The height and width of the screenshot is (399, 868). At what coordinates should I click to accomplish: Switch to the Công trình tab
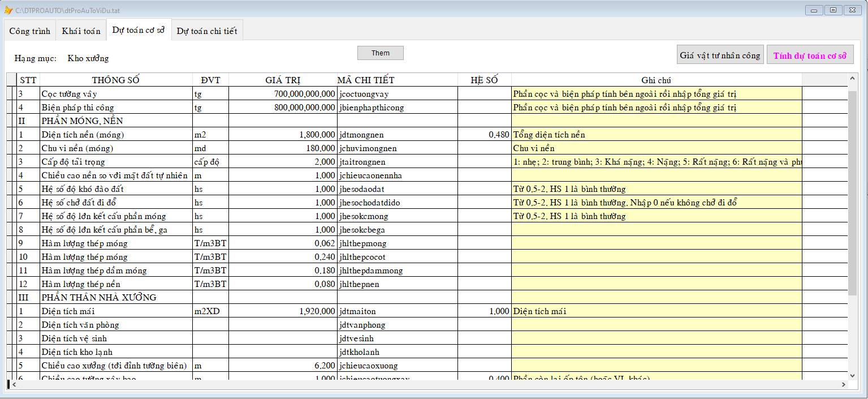click(30, 31)
